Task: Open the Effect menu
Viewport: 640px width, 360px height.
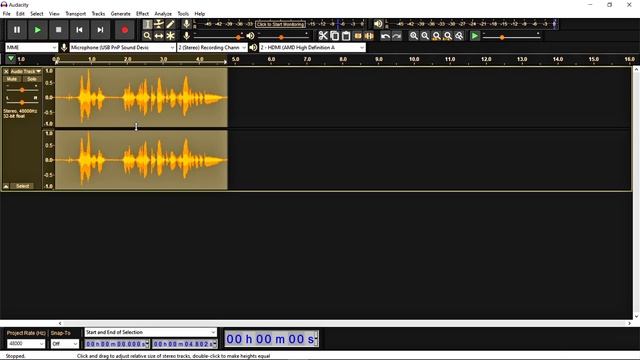Action: 142,13
